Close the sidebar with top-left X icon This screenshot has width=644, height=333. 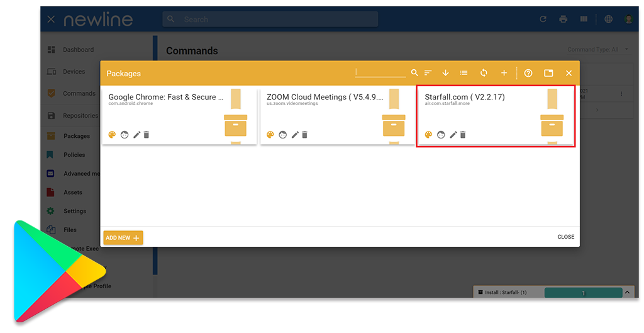pos(51,20)
